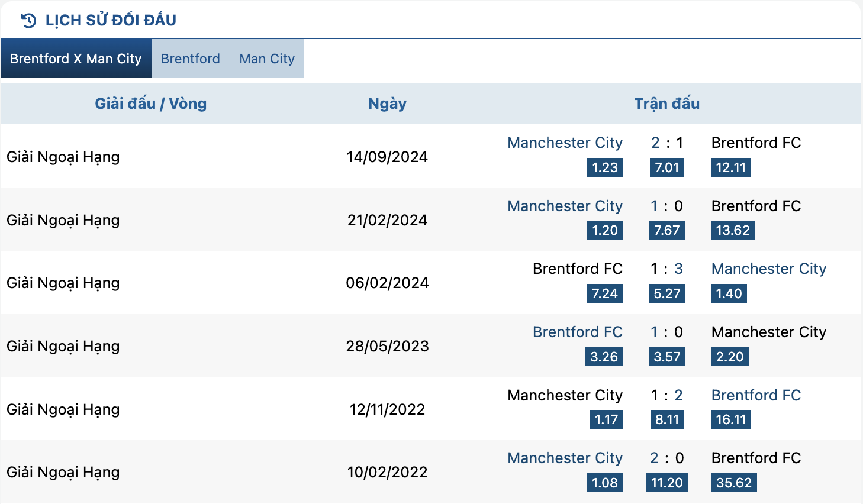Image resolution: width=863 pixels, height=504 pixels.
Task: Open Brentford FC link in 12/11/2022 match
Action: 756,395
